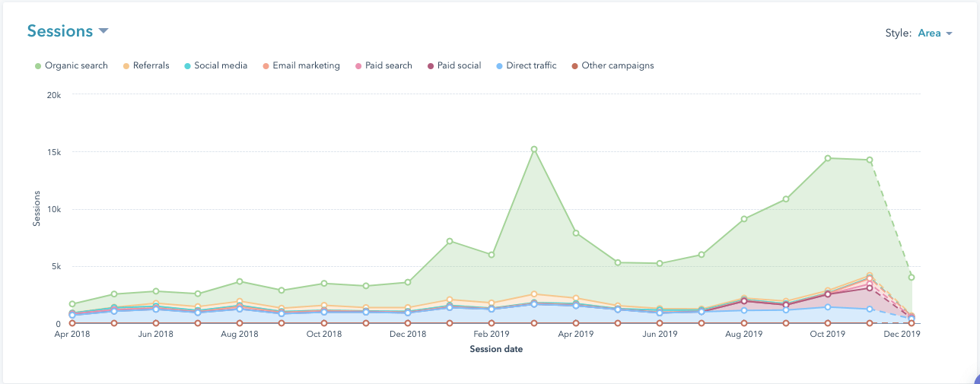Open the Sessions metric dropdown
980x384 pixels.
pos(68,31)
